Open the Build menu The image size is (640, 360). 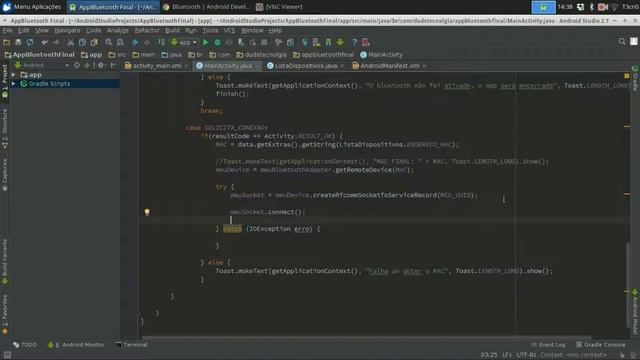pos(172,30)
